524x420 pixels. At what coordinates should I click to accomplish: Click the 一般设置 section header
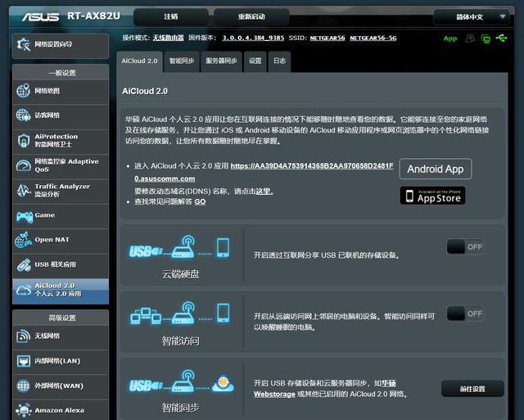click(62, 73)
